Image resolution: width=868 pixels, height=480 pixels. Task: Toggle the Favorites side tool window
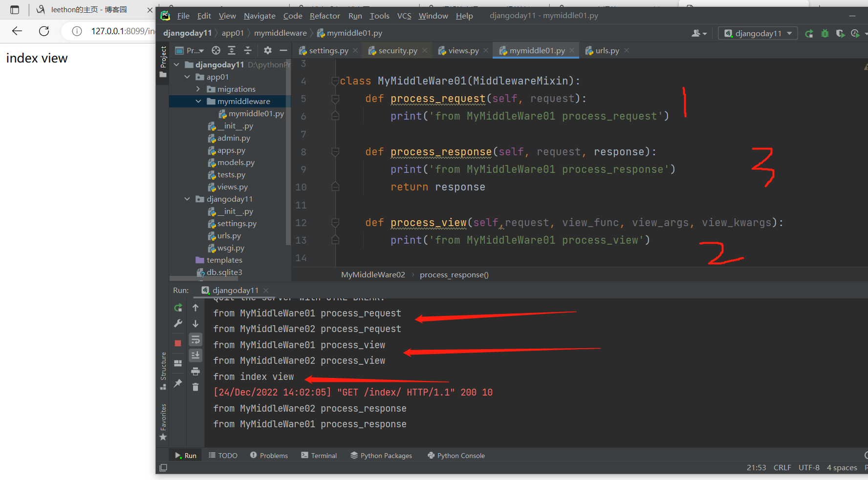click(163, 422)
